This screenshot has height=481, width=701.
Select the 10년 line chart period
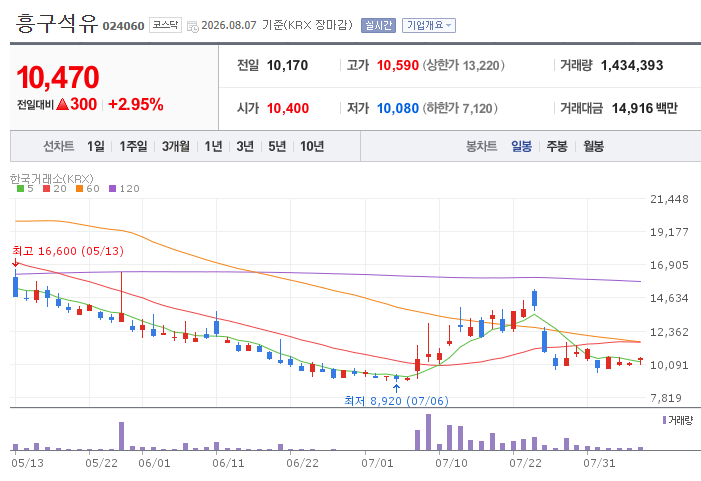312,146
